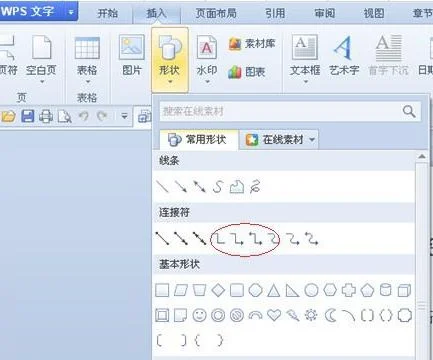Insert the Cube basic shape

[x=404, y=290]
